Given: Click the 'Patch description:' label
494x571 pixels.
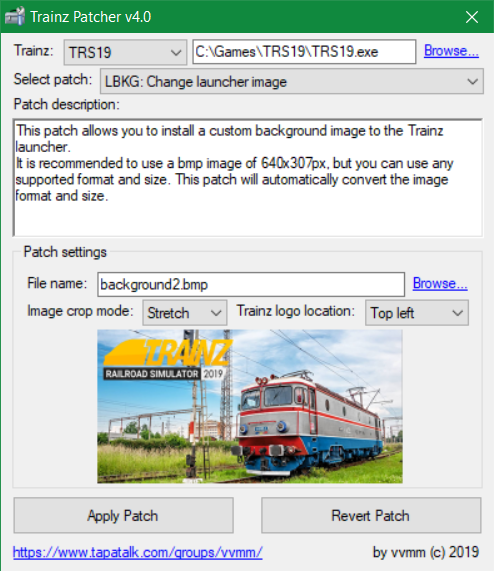Looking at the screenshot, I should pos(67,105).
